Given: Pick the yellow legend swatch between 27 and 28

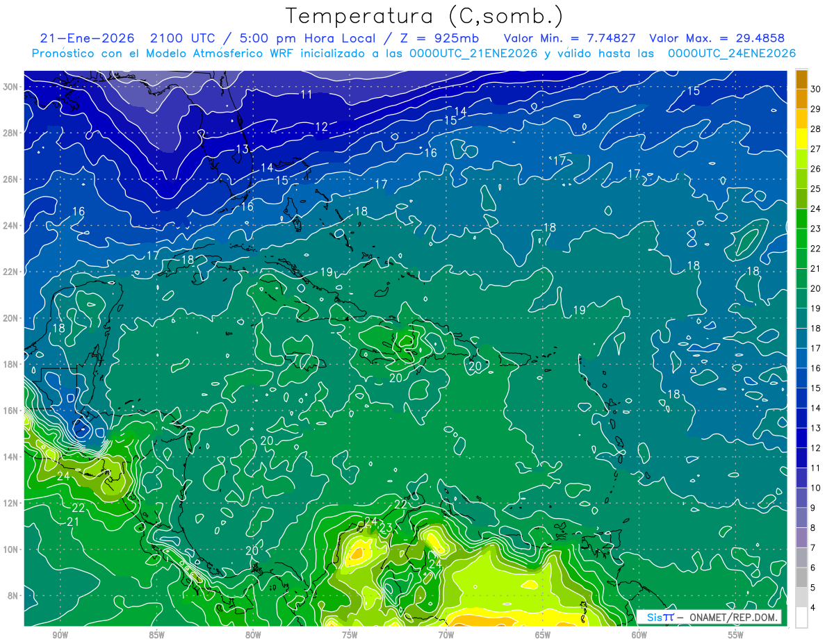Looking at the screenshot, I should tap(802, 138).
